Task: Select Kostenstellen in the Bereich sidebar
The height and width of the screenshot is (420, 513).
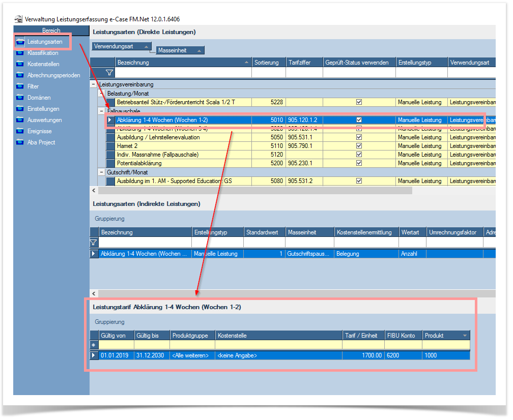Action: coord(43,64)
